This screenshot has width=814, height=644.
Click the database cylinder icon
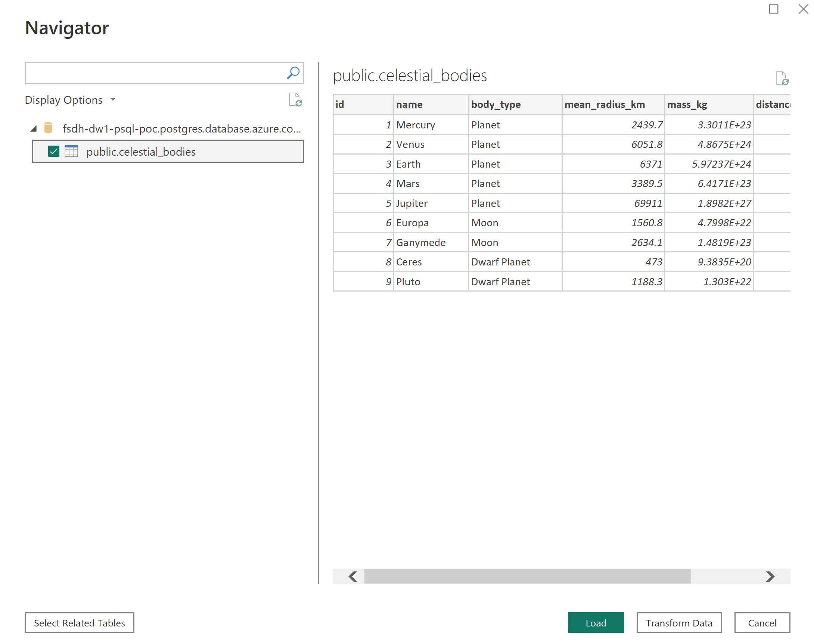(48, 128)
